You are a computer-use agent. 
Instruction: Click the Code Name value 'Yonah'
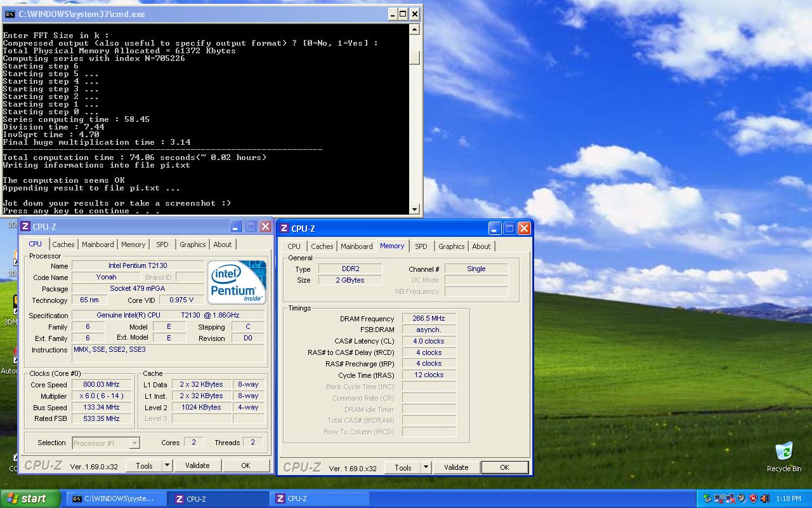click(x=106, y=277)
